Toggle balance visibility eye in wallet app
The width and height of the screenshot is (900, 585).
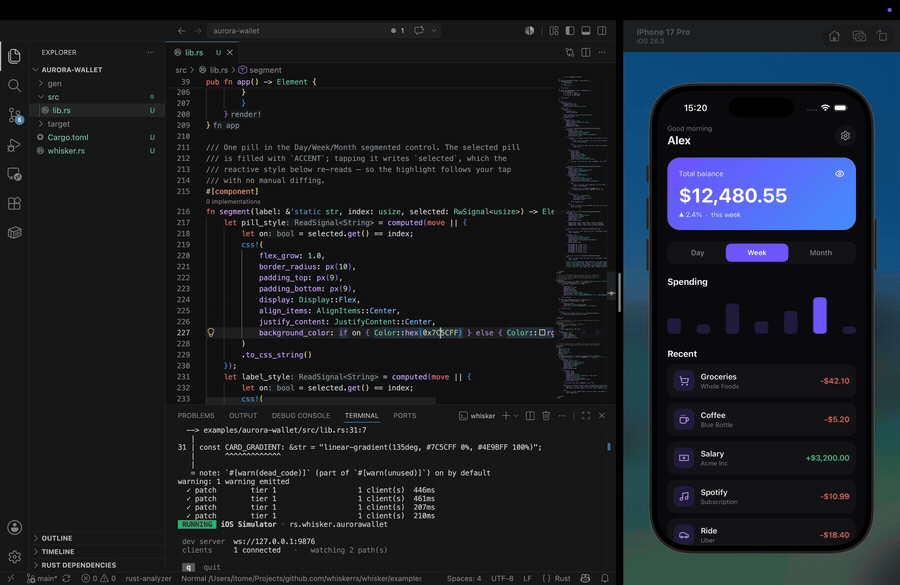pyautogui.click(x=839, y=173)
